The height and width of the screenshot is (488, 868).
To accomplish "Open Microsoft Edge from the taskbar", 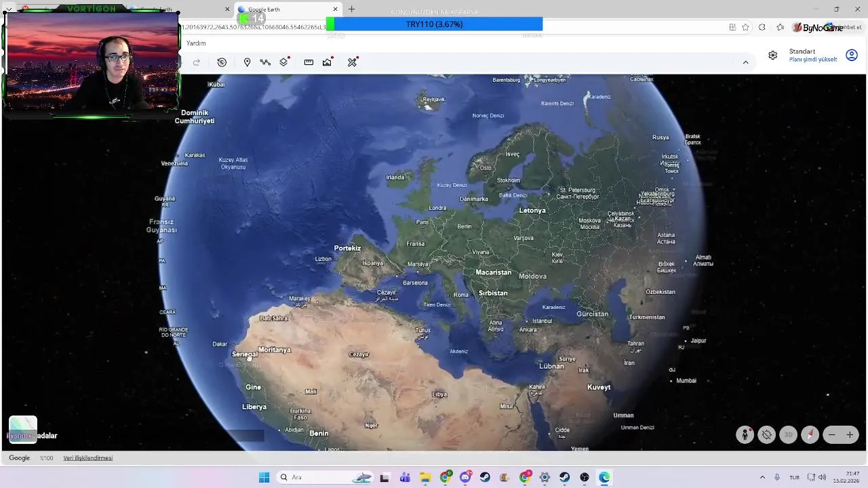I will pos(604,477).
